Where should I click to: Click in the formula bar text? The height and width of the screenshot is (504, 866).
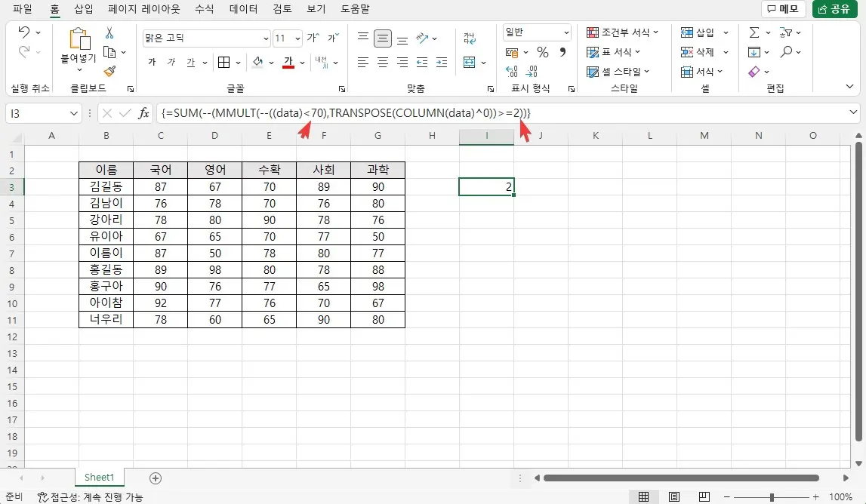coord(346,113)
